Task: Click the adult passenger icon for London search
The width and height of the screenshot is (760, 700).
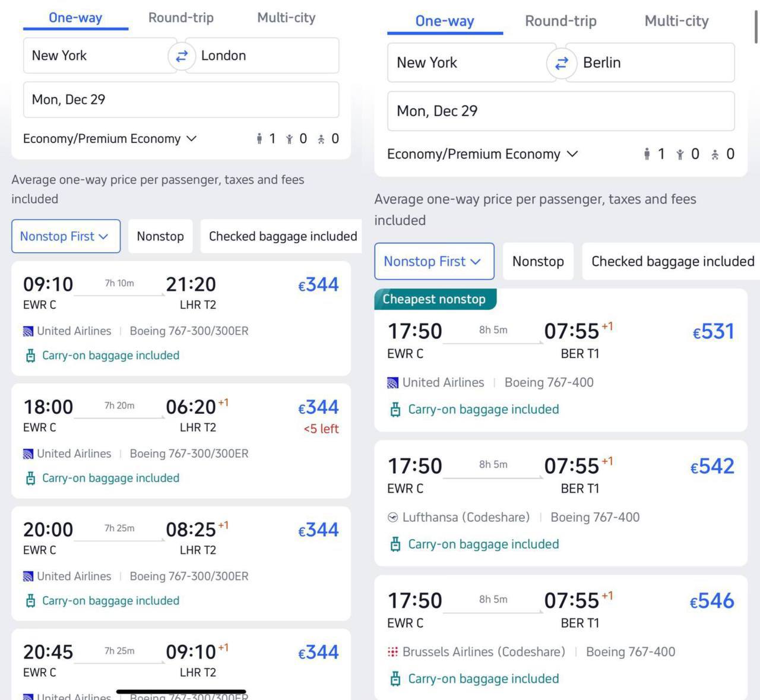Action: pyautogui.click(x=259, y=139)
